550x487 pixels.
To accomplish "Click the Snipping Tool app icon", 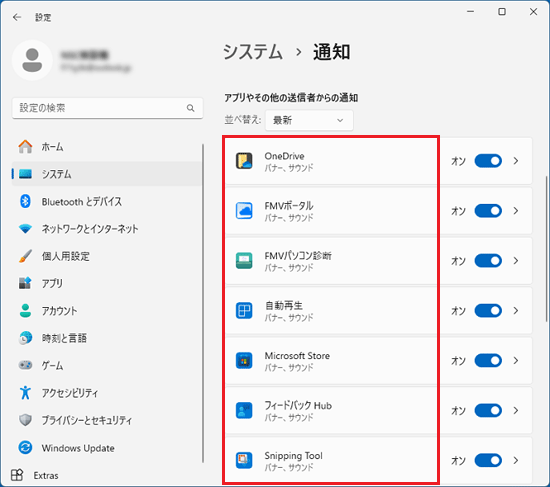I will pyautogui.click(x=244, y=460).
